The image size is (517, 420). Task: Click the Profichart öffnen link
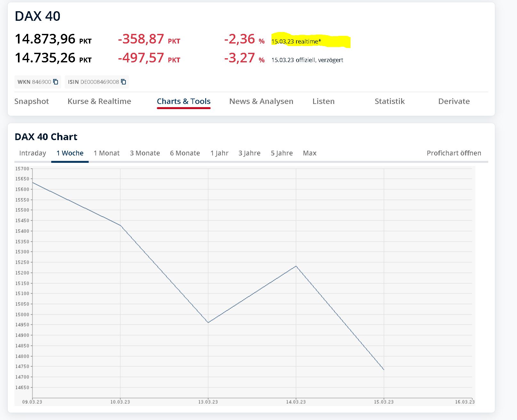click(454, 153)
